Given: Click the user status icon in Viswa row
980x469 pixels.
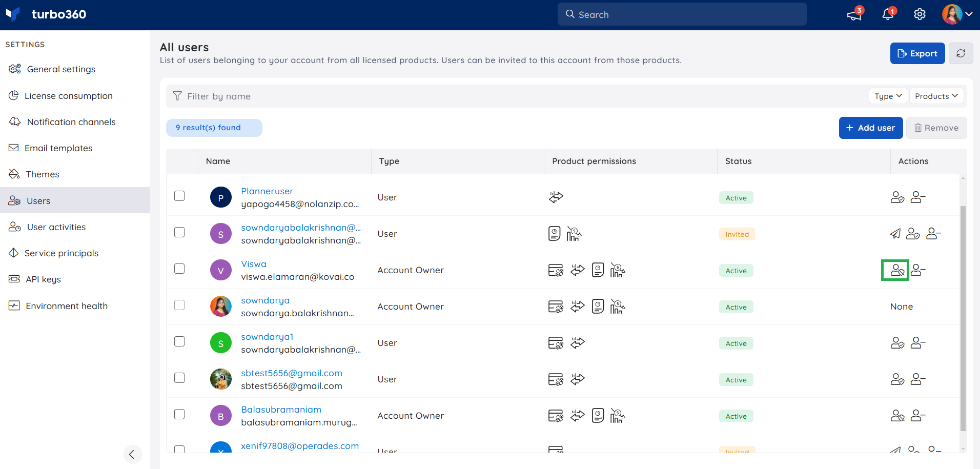Looking at the screenshot, I should point(897,270).
